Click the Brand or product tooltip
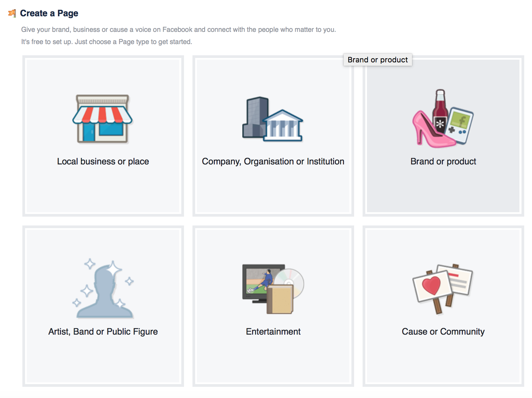Screen dimensions: 532x398 pos(377,60)
